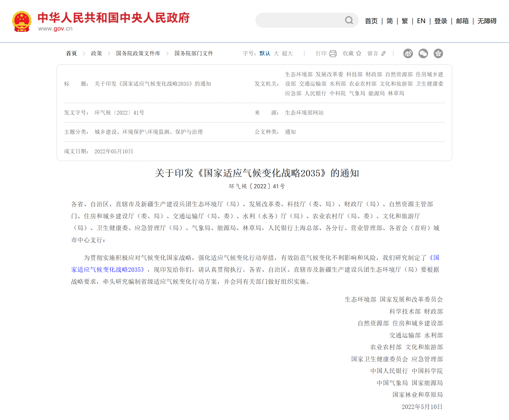Click the favorite star outline icon

tap(359, 53)
